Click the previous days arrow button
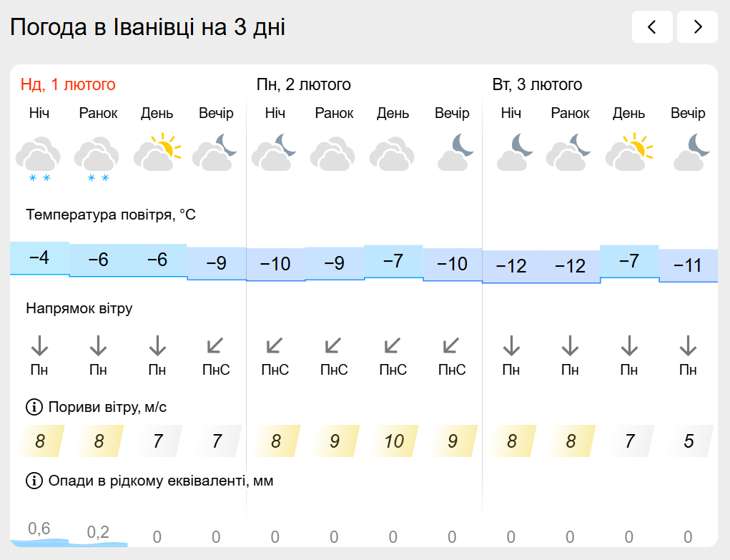The height and width of the screenshot is (560, 730). pos(652,27)
